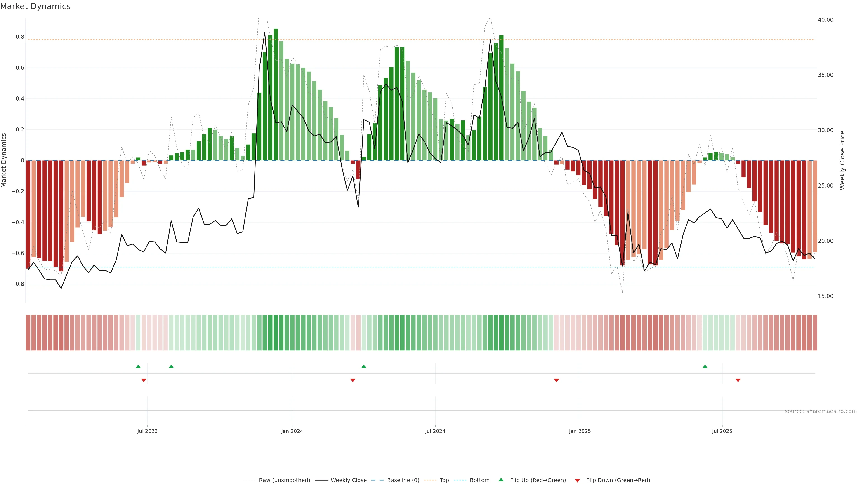The image size is (868, 488).
Task: Click the Weekly Close Price axis title
Action: click(x=842, y=160)
